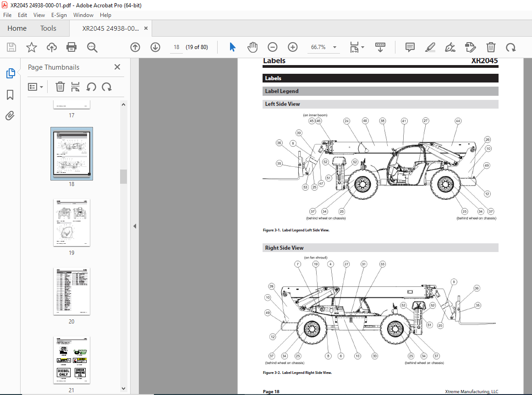
Task: Click the Save file icon
Action: pos(11,47)
